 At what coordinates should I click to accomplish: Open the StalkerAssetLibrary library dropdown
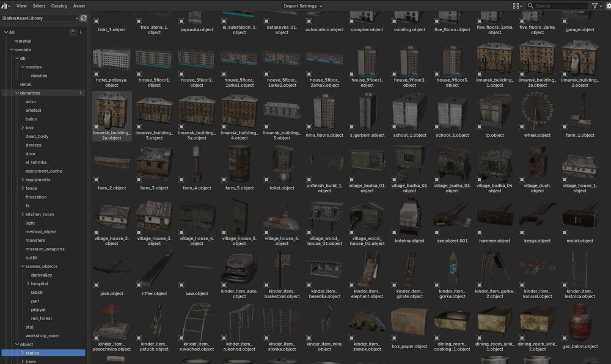pyautogui.click(x=40, y=18)
